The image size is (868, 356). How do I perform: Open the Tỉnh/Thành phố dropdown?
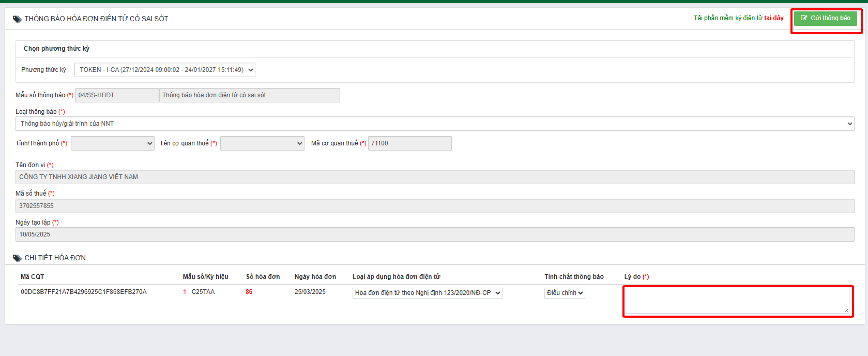click(112, 143)
